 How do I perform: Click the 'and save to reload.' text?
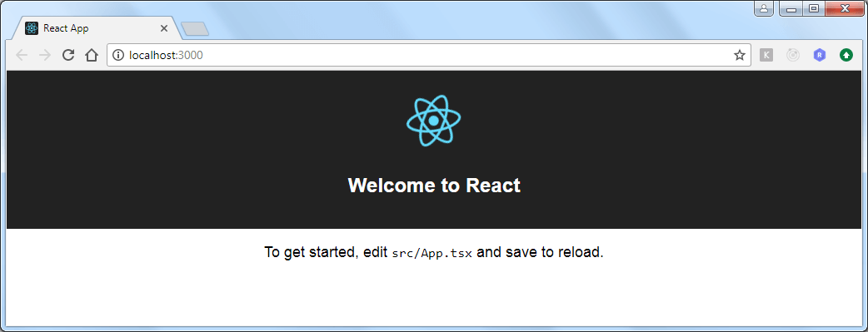[x=540, y=252]
